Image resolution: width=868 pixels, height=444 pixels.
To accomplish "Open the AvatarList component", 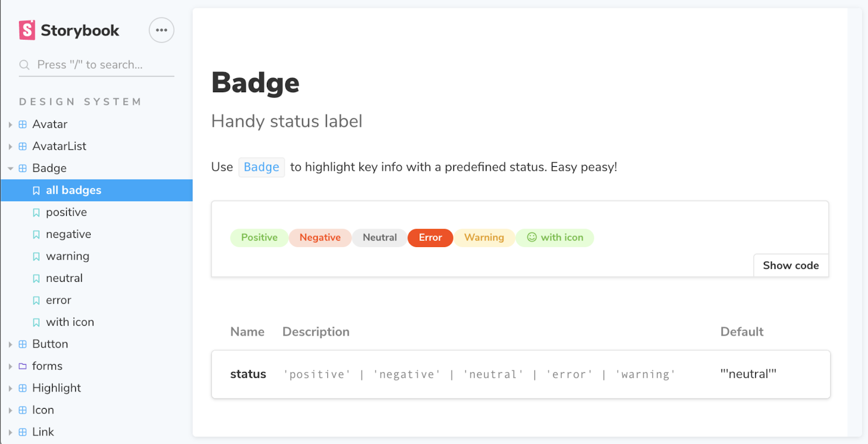I will click(x=59, y=147).
